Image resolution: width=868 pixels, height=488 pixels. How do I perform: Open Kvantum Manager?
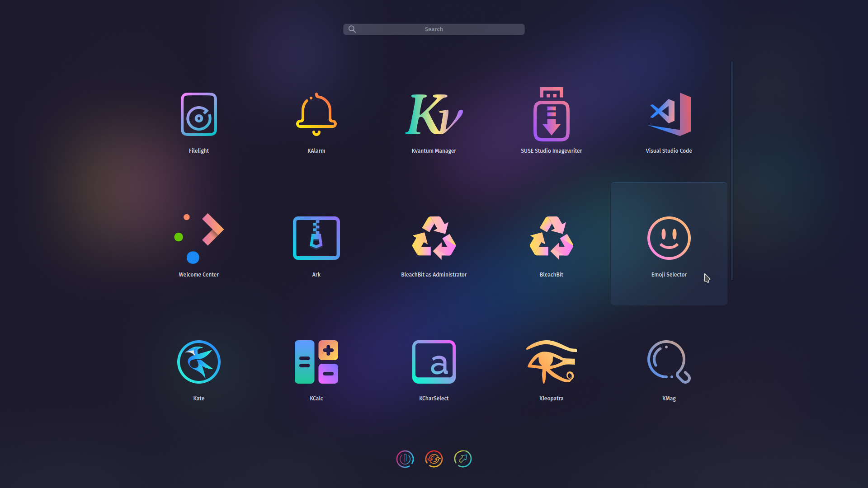[434, 114]
